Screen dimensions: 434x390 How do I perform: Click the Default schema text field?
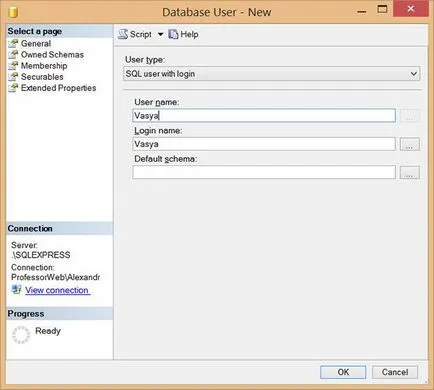tap(264, 172)
